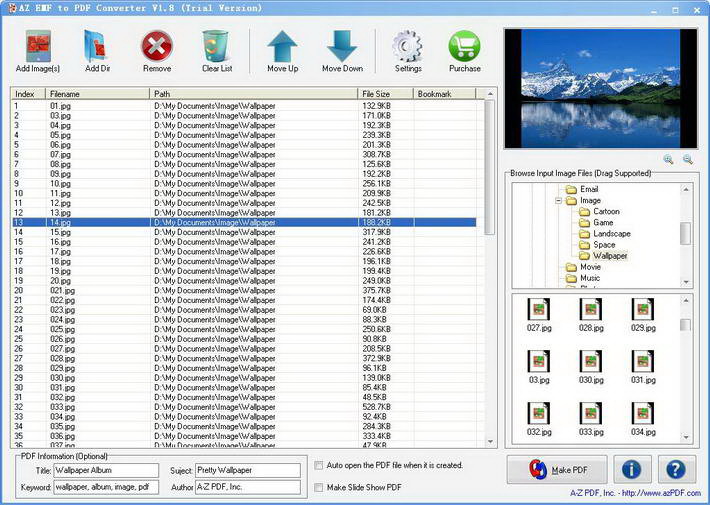Image resolution: width=710 pixels, height=505 pixels.
Task: Select the 023.jpg row with 69.0KB
Action: [x=244, y=310]
